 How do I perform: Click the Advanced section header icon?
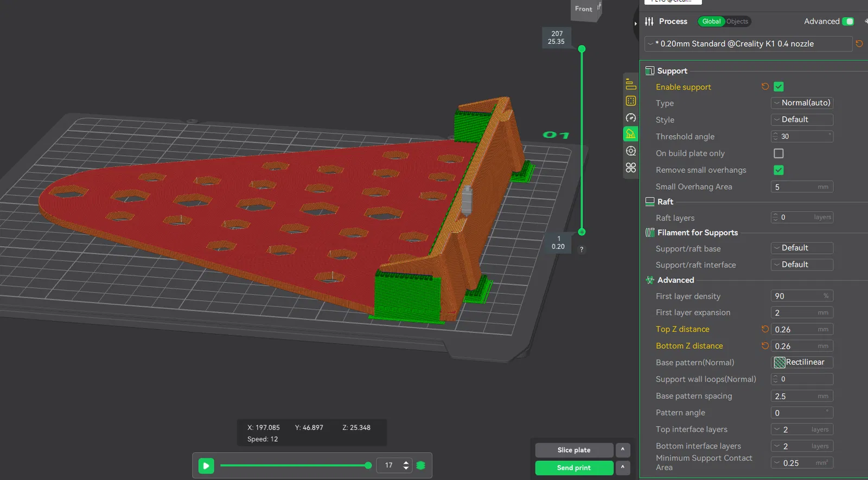click(649, 280)
